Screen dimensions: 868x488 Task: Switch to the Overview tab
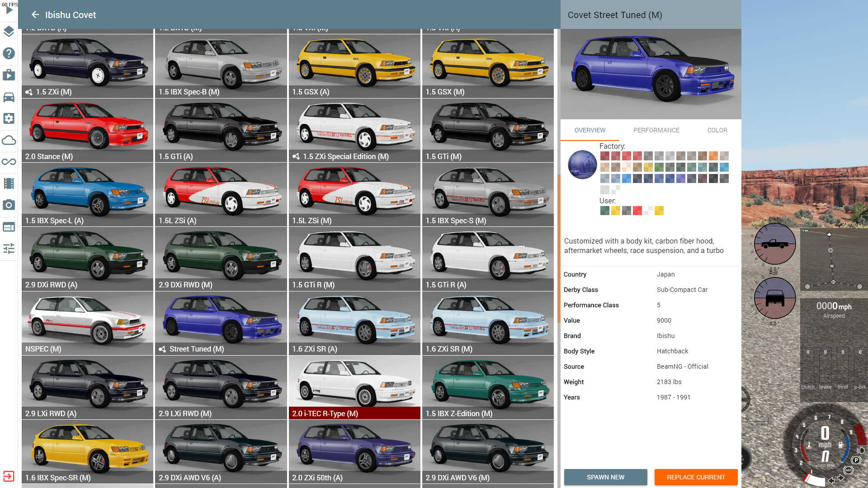click(590, 130)
